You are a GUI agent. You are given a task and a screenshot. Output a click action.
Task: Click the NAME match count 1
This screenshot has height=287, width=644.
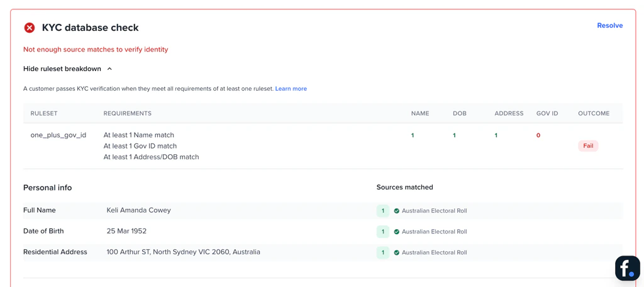[413, 135]
